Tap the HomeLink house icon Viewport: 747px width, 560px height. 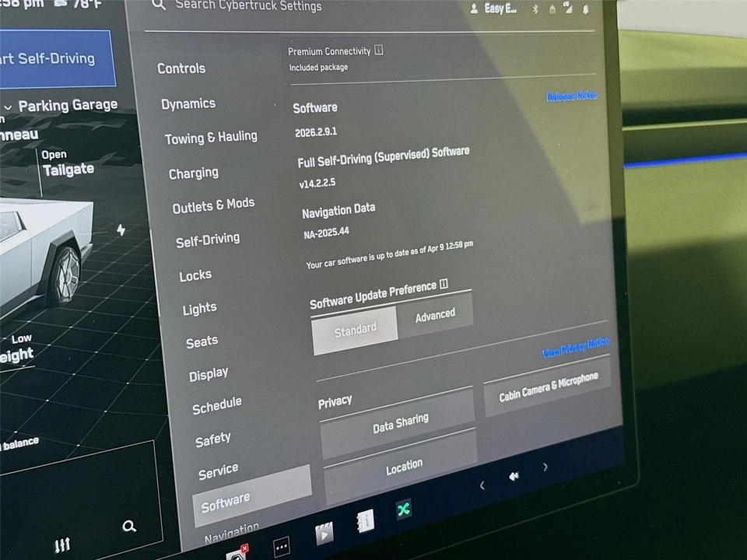(x=552, y=9)
